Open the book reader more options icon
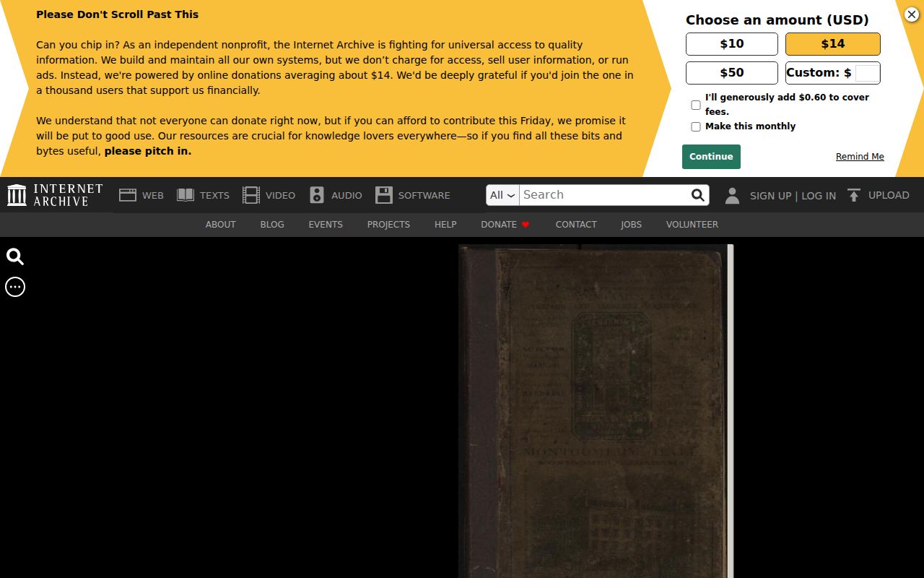924x578 pixels. [x=15, y=287]
